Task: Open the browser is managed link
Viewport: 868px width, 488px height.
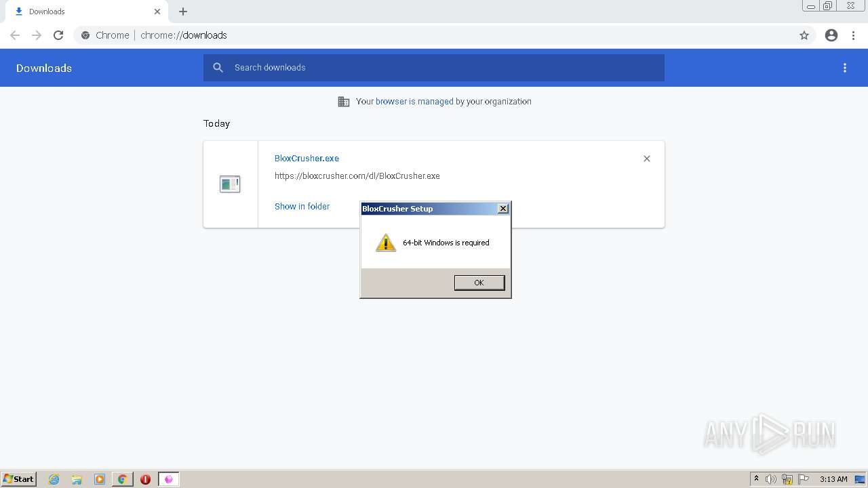Action: [414, 102]
